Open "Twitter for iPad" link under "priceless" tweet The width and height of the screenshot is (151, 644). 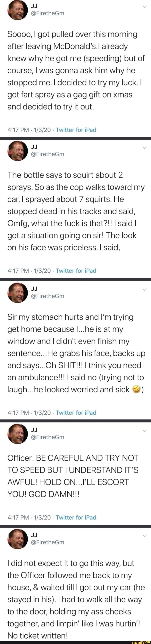pos(76,271)
